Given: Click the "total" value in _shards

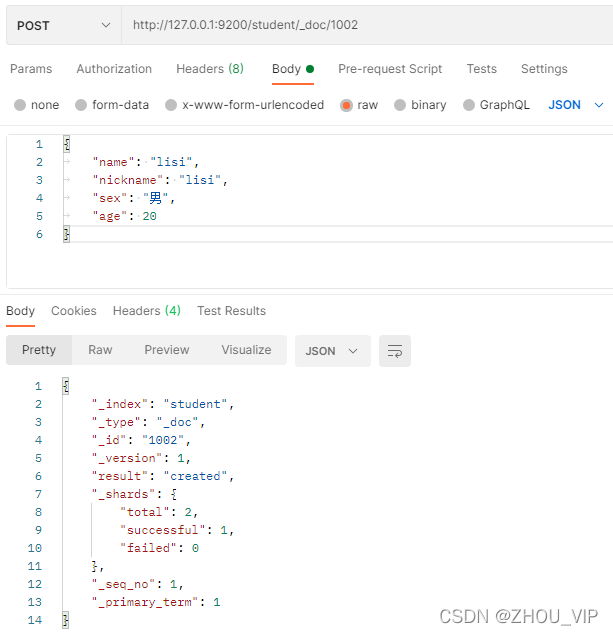Looking at the screenshot, I should [x=188, y=512].
